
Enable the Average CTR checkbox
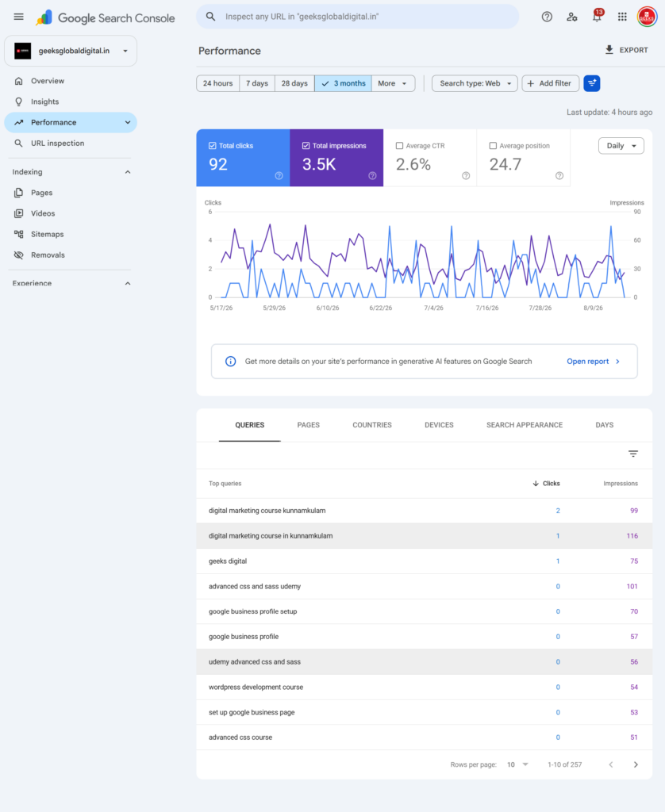[x=400, y=146]
